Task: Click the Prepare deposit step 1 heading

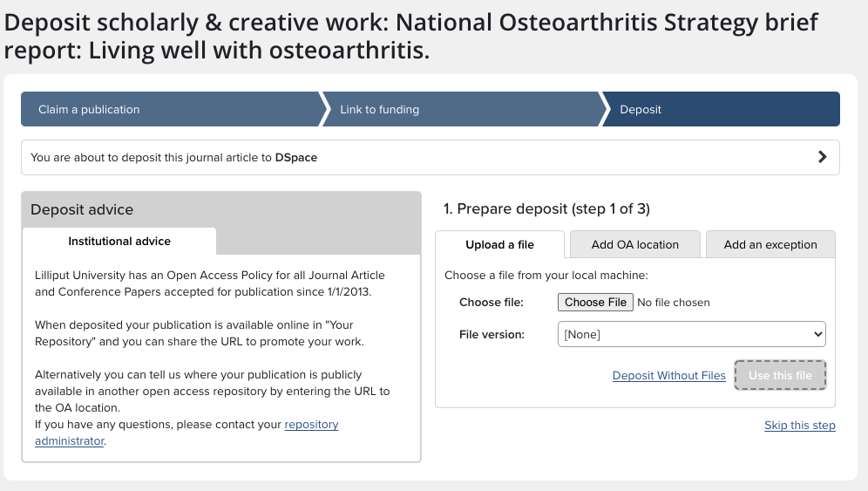Action: [x=546, y=209]
